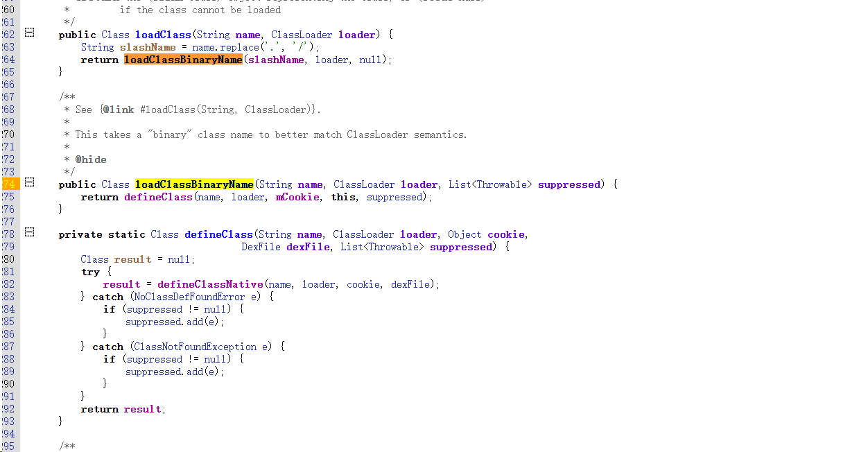This screenshot has width=868, height=452.
Task: Click suppressed.add(e) under the ClassNotFoundException catch
Action: (175, 372)
